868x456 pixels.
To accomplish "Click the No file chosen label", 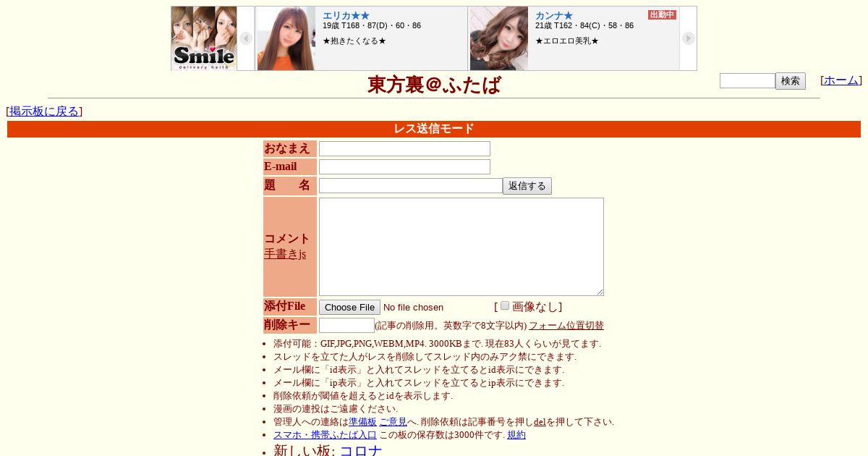I will point(413,308).
